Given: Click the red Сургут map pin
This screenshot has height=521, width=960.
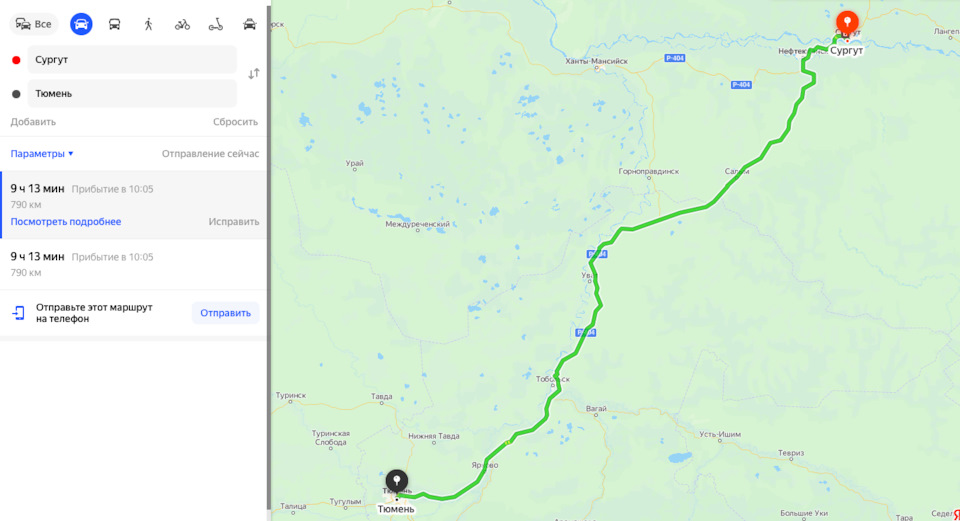Looking at the screenshot, I should pos(847,23).
